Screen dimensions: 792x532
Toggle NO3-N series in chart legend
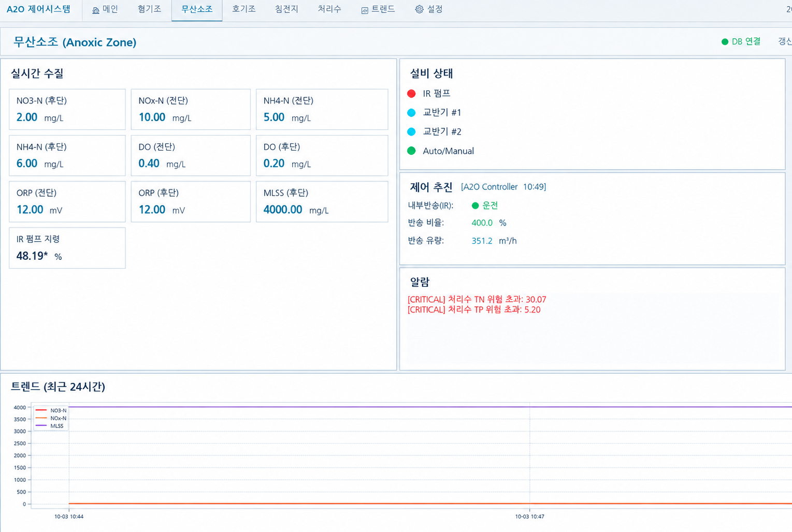point(51,410)
